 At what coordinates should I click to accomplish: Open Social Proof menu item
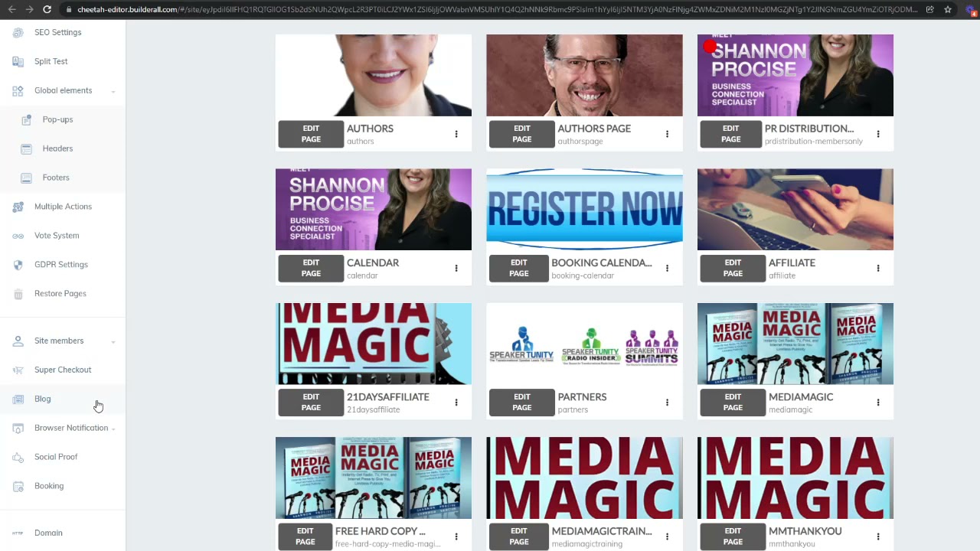pyautogui.click(x=56, y=457)
